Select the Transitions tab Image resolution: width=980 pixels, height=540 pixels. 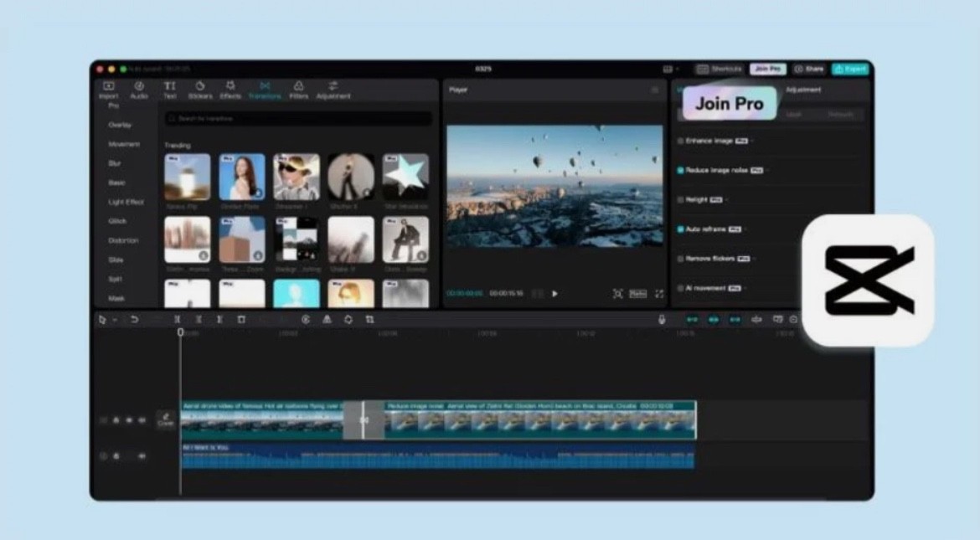tap(265, 90)
